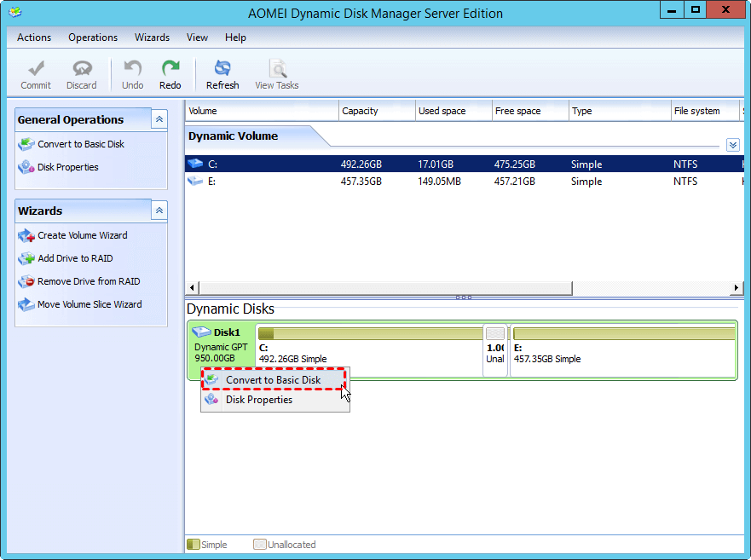Click the E: volume drive icon in list
This screenshot has width=751, height=560.
[x=195, y=181]
